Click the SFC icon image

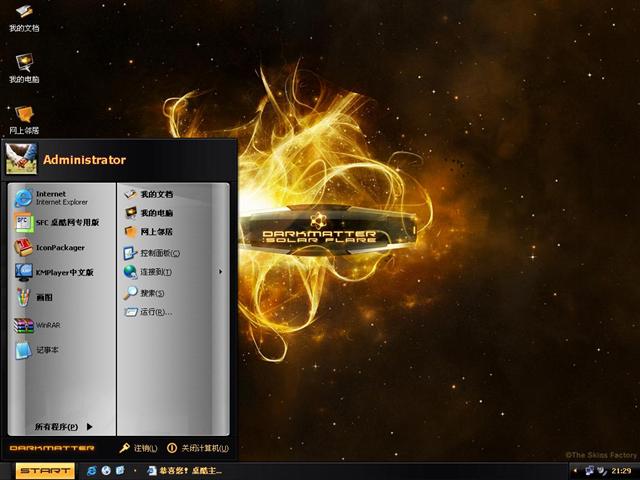coord(24,222)
